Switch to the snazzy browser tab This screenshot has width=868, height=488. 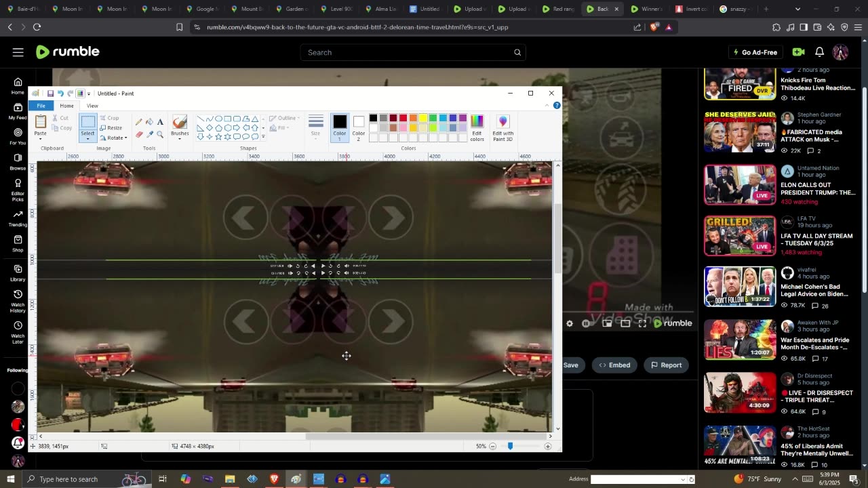click(735, 9)
